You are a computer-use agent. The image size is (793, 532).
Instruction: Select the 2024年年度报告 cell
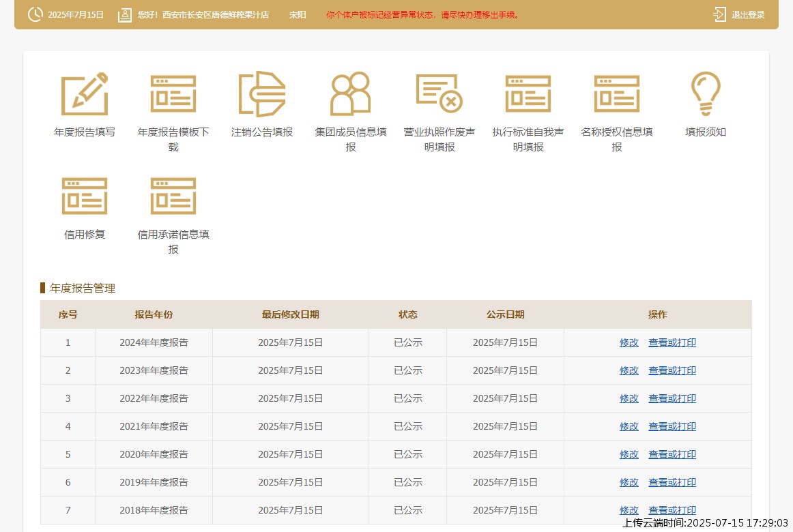pos(154,342)
